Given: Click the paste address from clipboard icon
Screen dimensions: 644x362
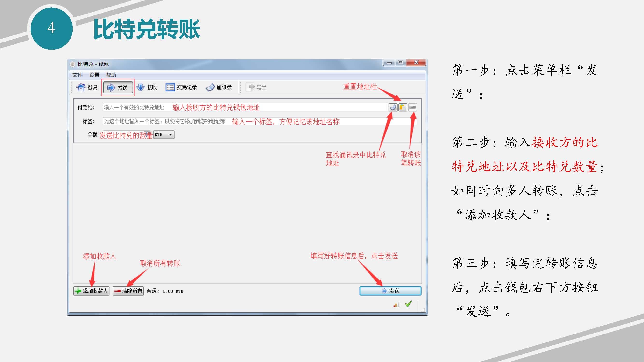Looking at the screenshot, I should coord(403,107).
